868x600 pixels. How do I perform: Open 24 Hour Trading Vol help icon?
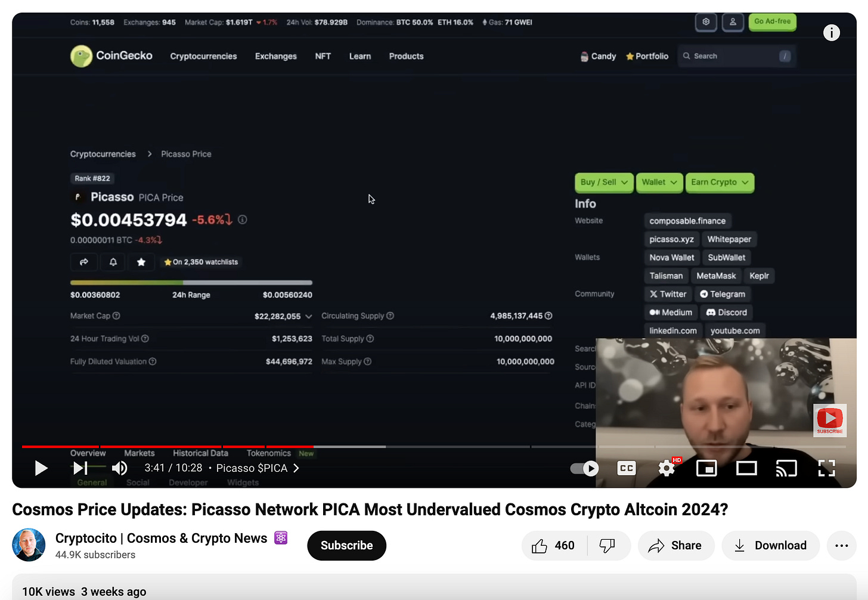pos(145,338)
